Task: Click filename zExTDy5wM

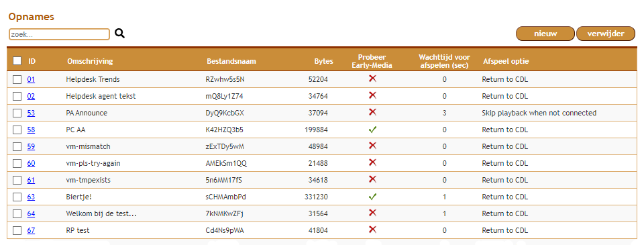Action: pyautogui.click(x=225, y=146)
